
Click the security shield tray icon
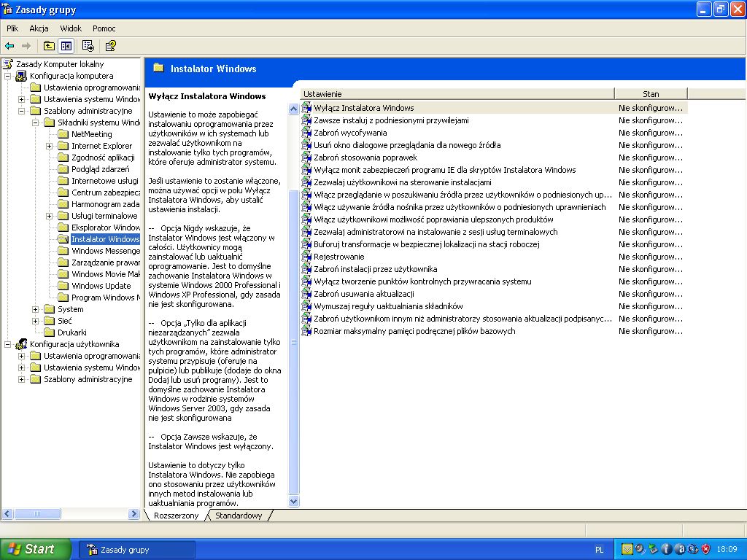coord(706,550)
